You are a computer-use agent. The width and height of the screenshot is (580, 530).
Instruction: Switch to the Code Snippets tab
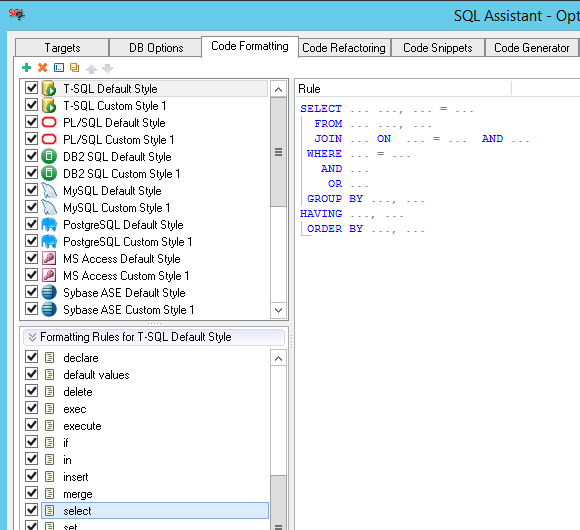(438, 48)
